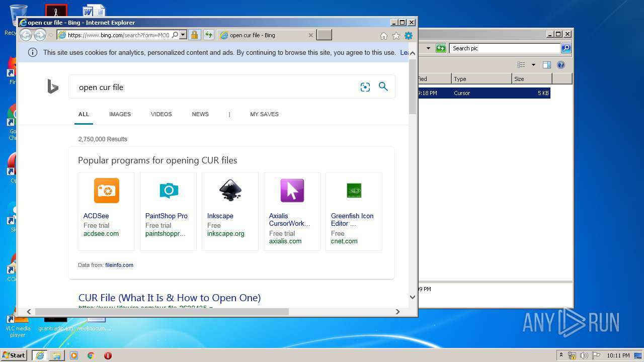This screenshot has height=362, width=644.
Task: Select the Cursor file row in Explorer
Action: coord(484,93)
